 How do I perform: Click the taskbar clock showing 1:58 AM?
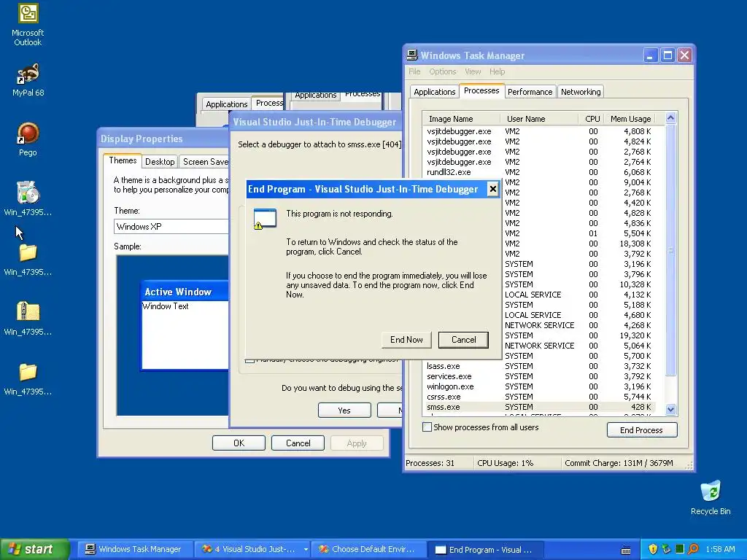(x=720, y=549)
